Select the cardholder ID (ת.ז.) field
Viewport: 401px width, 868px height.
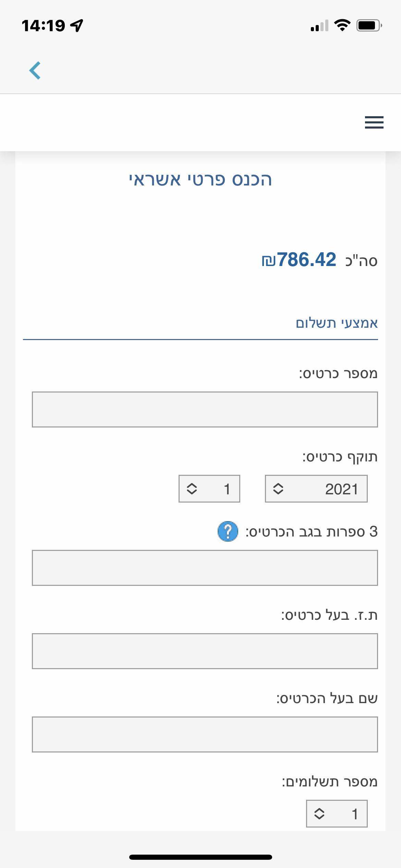click(205, 651)
